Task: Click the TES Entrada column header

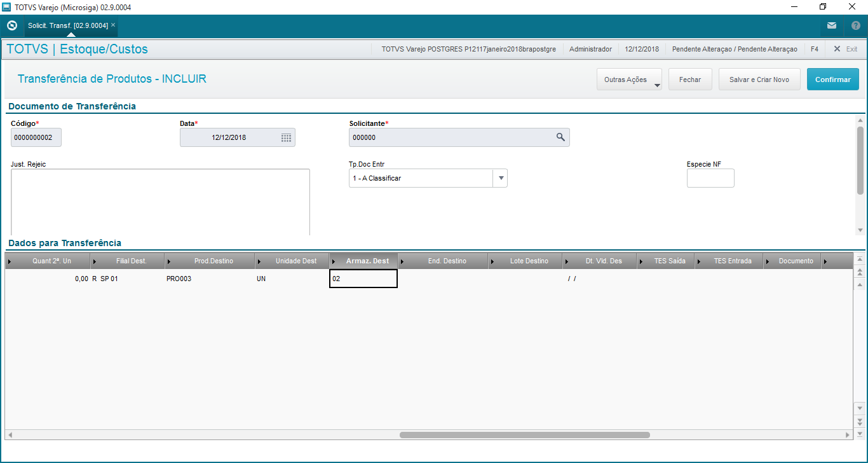Action: [x=729, y=261]
